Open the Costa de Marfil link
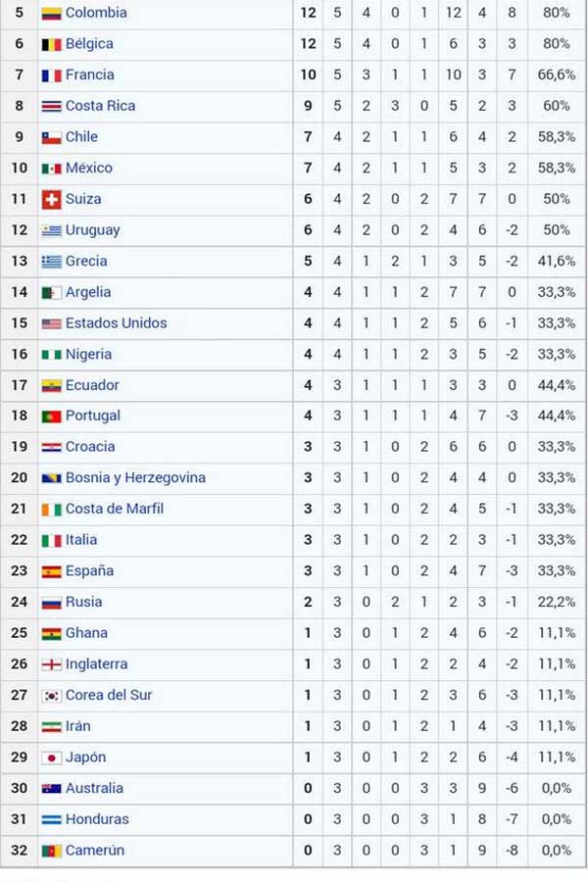Screen dimensions: 588x882 [x=115, y=509]
